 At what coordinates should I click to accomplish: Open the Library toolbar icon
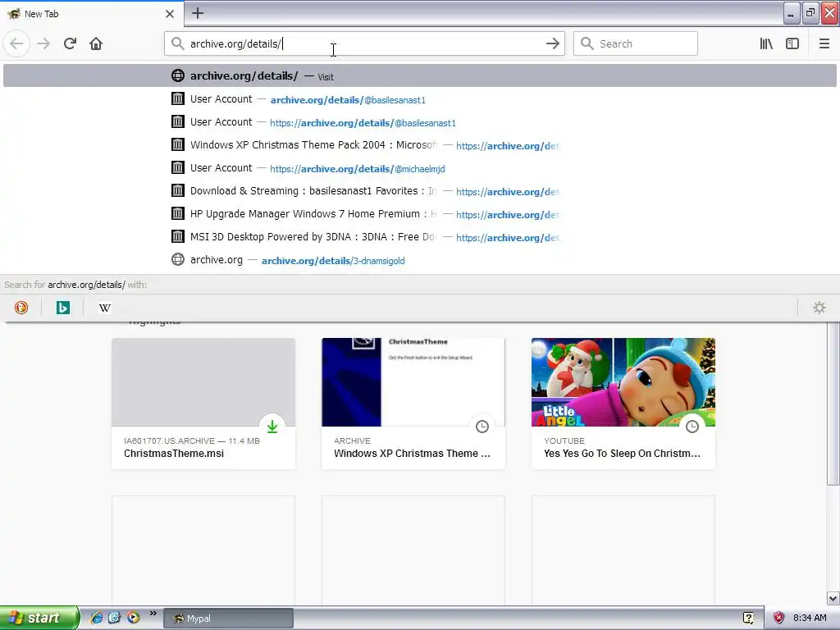[x=766, y=43]
